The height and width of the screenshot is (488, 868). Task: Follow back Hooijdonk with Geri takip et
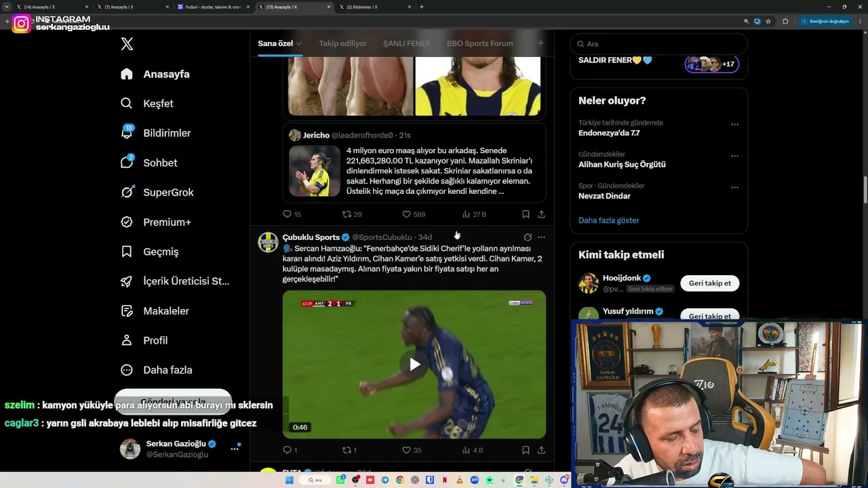[710, 283]
